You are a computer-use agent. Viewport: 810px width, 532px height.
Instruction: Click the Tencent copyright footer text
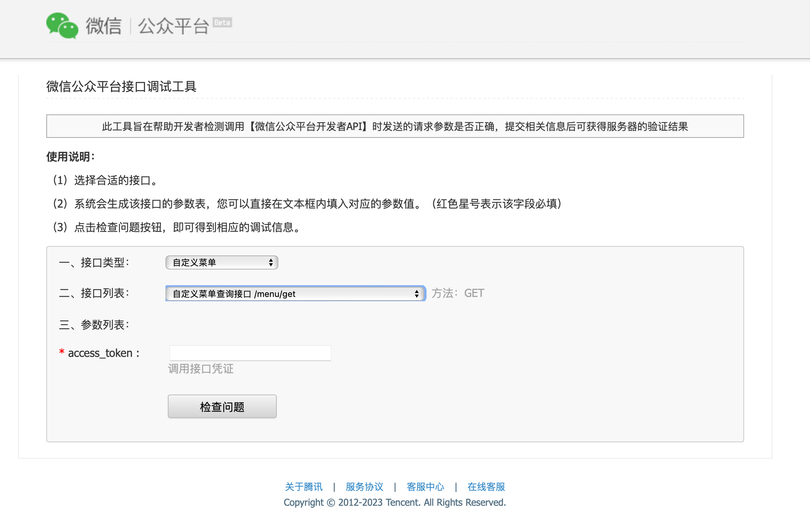pos(395,503)
